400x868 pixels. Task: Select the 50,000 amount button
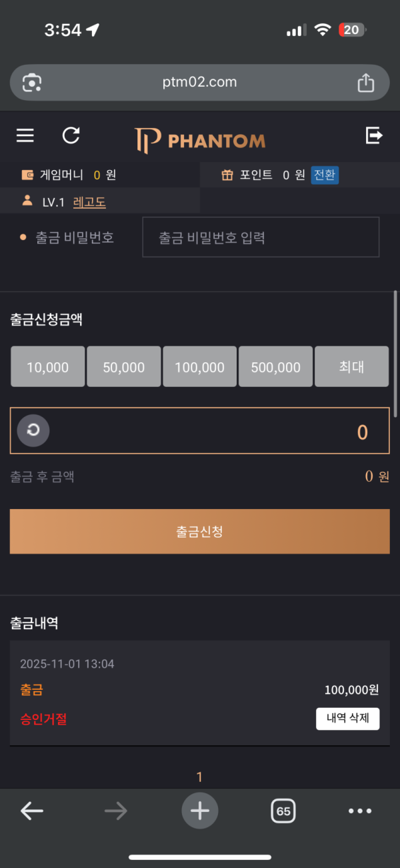pos(124,366)
